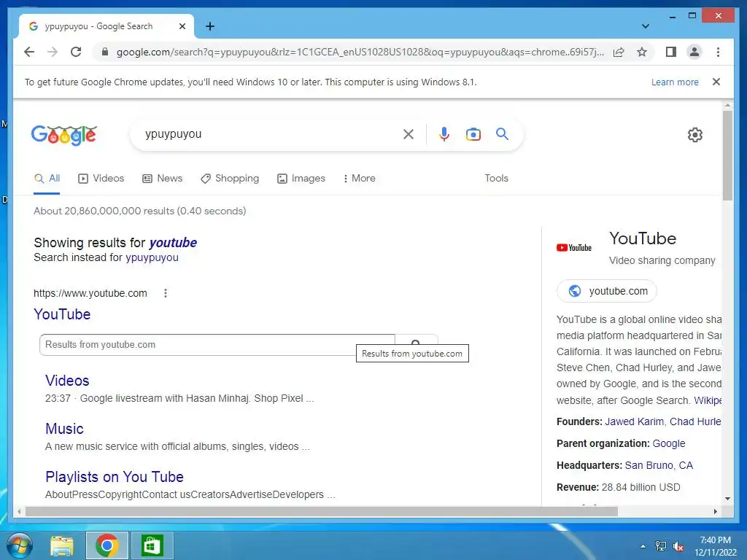Search by image with camera icon
Image resolution: width=747 pixels, height=560 pixels.
473,134
